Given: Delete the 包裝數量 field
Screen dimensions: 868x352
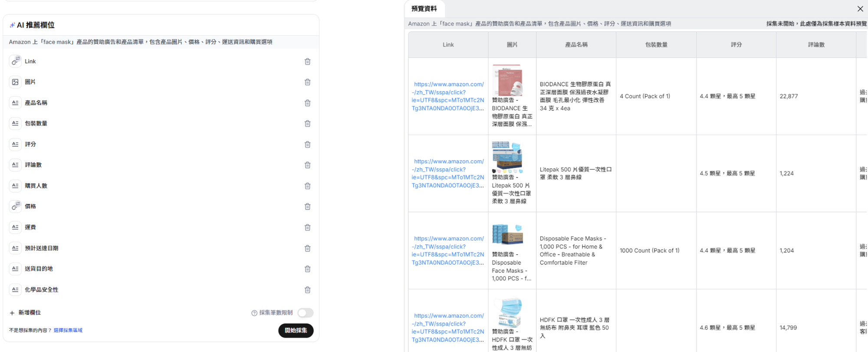Looking at the screenshot, I should tap(307, 124).
